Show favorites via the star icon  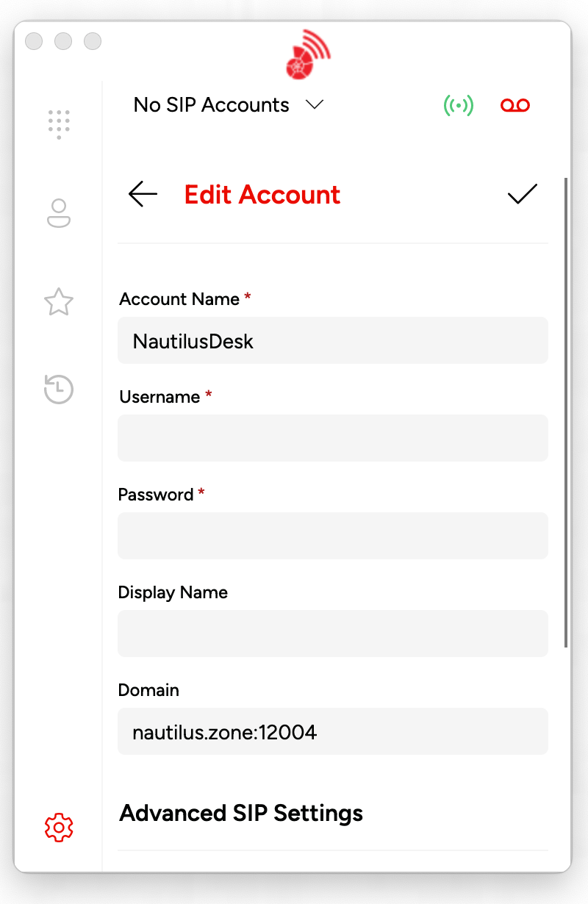(59, 301)
